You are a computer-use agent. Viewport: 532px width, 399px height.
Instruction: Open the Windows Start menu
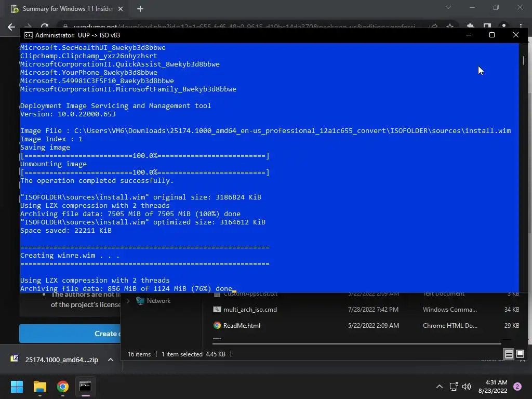[x=17, y=387]
